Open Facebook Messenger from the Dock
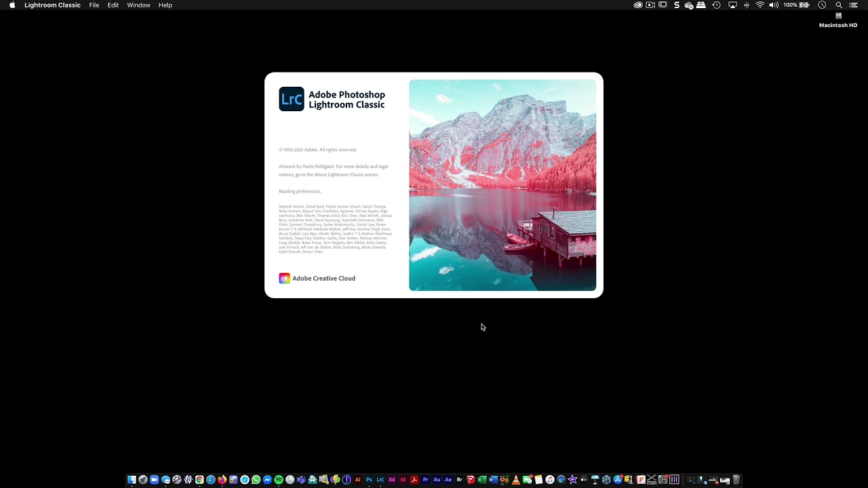The width and height of the screenshot is (868, 488). point(267,480)
